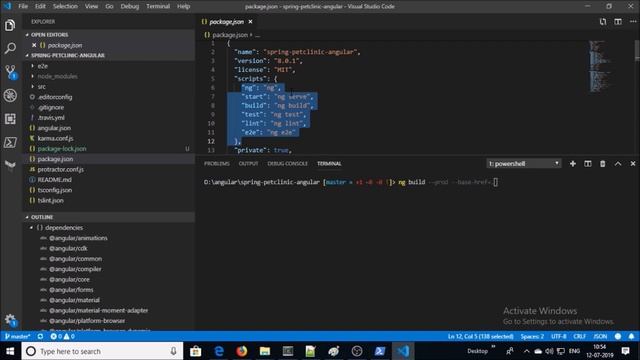
Task: Click errors and warnings count in status bar
Action: tap(62, 336)
